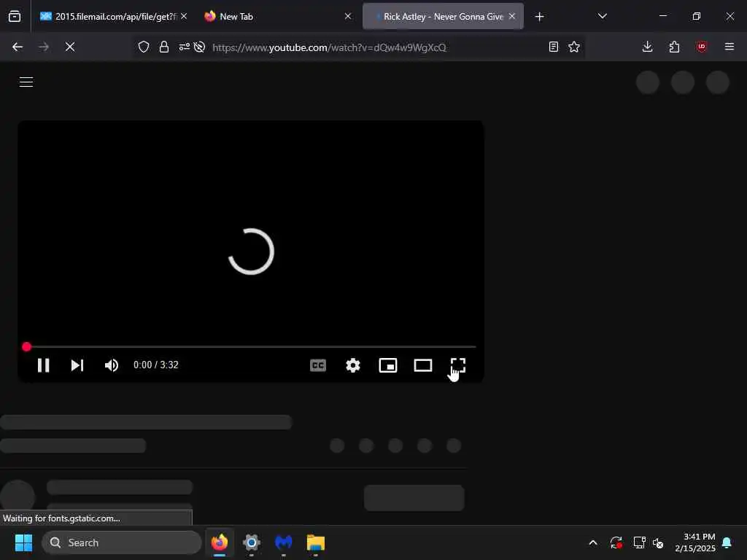Open site permissions icon in address bar
Viewport: 747px width, 560px height.
pyautogui.click(x=184, y=47)
